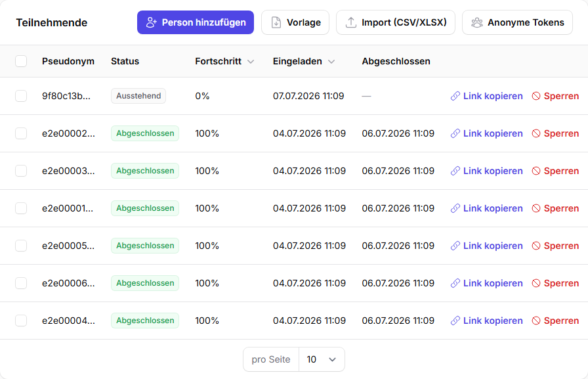Open the pro Seite 10 dropdown
The height and width of the screenshot is (379, 588).
coord(322,359)
